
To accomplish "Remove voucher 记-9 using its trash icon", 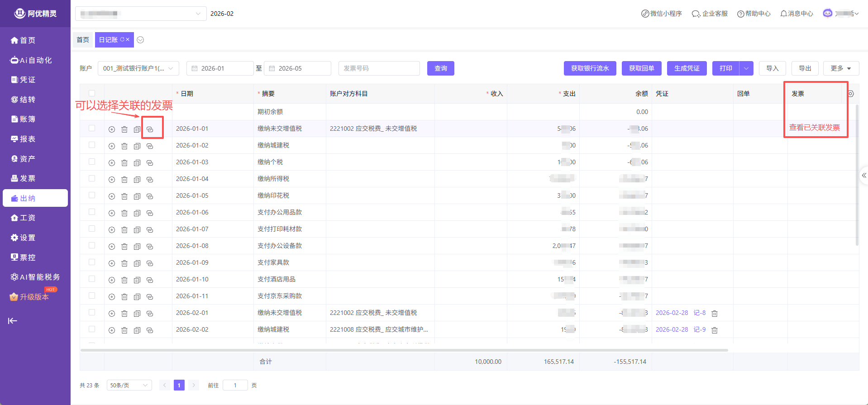I will pos(715,330).
